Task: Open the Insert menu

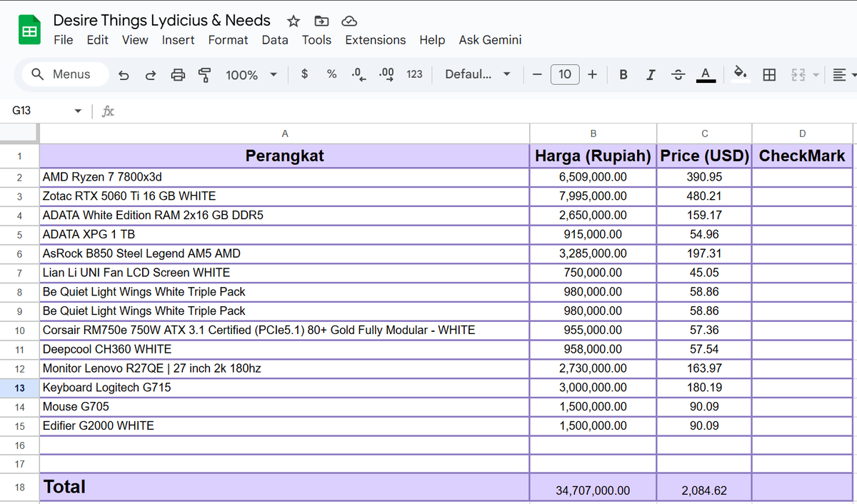Action: [178, 40]
